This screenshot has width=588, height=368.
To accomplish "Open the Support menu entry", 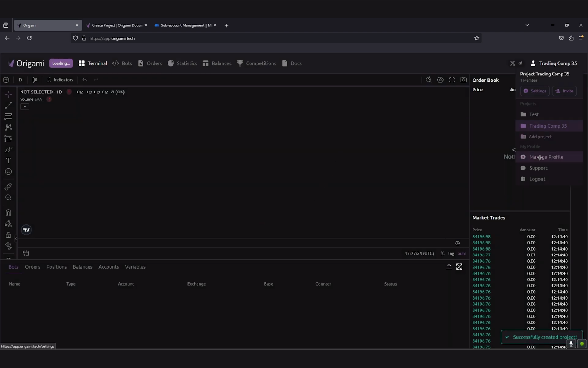I will [549, 168].
